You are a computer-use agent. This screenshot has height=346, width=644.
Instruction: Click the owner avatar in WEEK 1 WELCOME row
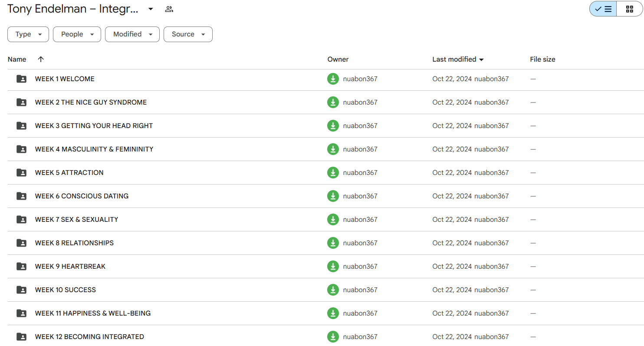[x=333, y=79]
